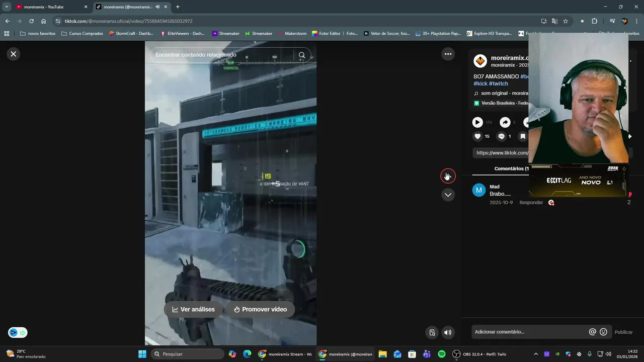Screen dimensions: 644x362
Task: Select the Comentários tab
Action: pos(511,168)
